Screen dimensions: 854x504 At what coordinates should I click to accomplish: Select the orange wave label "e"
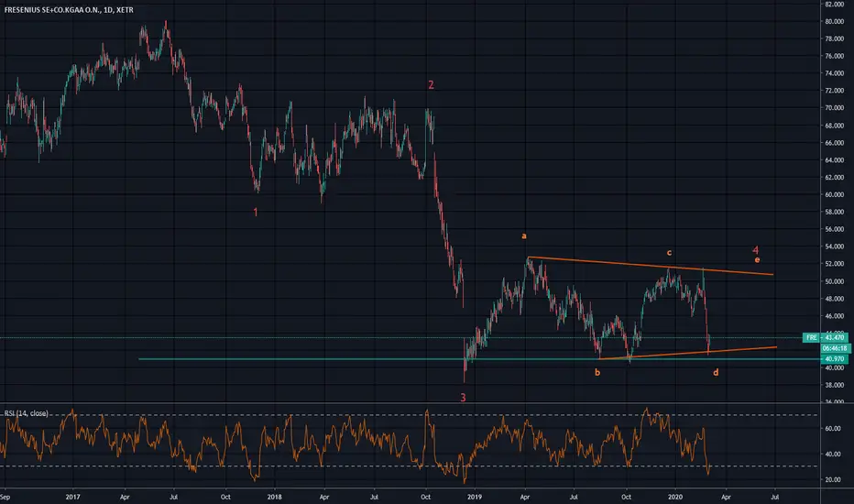tap(757, 260)
